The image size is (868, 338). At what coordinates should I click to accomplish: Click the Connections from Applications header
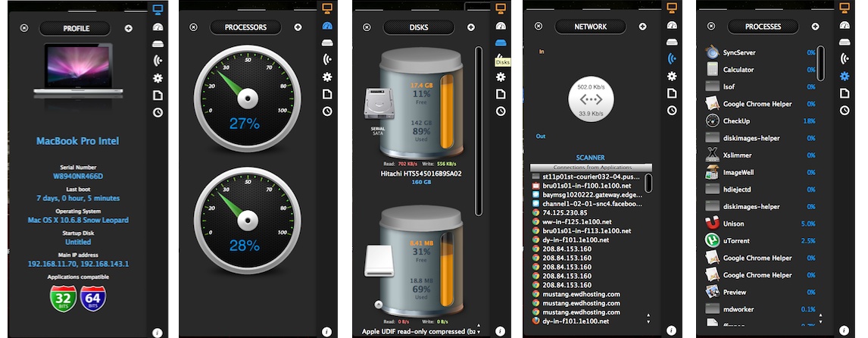(x=591, y=167)
